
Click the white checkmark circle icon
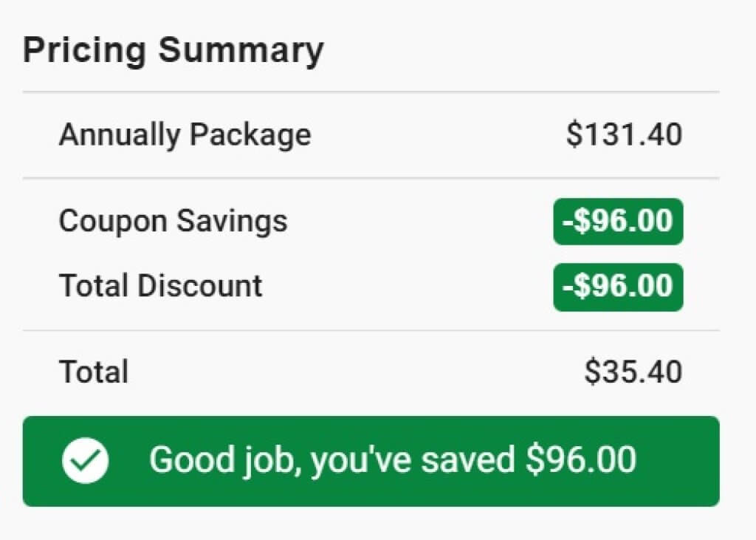coord(86,460)
